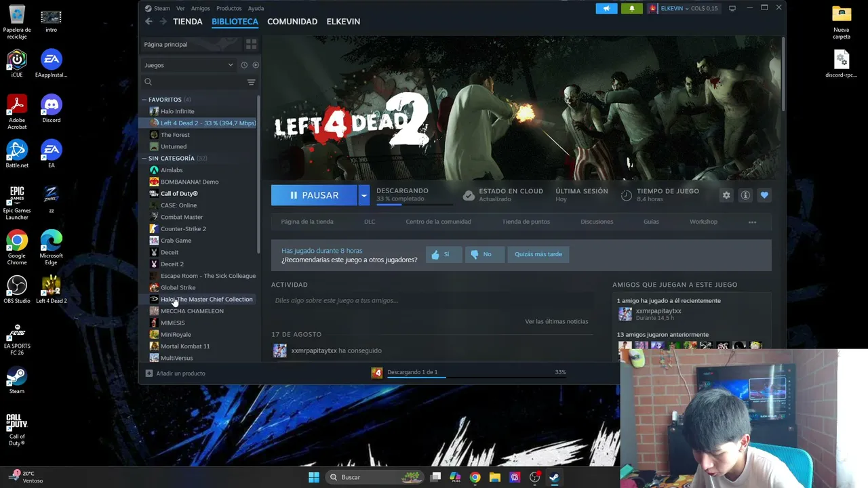Screen dimensions: 868x488
Task: Open the Workshop link
Action: point(703,222)
